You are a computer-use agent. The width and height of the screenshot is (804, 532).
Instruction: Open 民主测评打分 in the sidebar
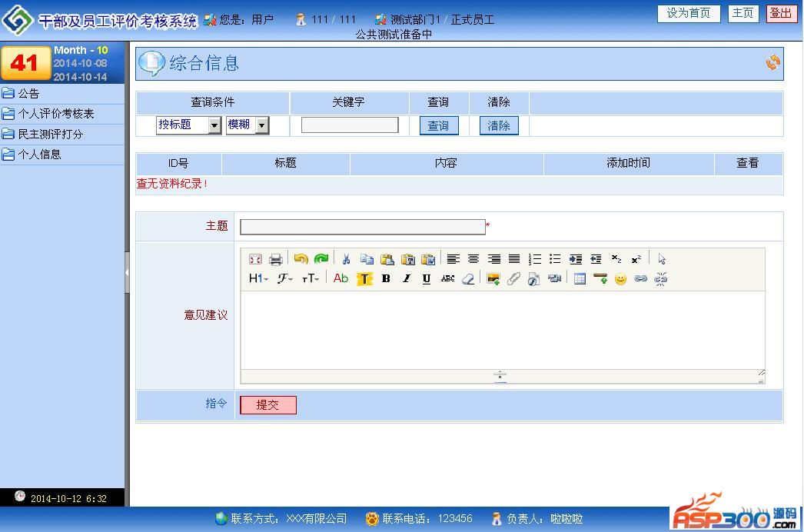tap(50, 135)
